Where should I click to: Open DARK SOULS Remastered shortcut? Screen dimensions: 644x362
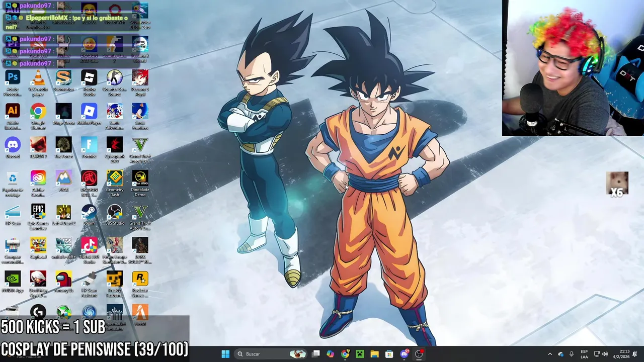tap(140, 251)
